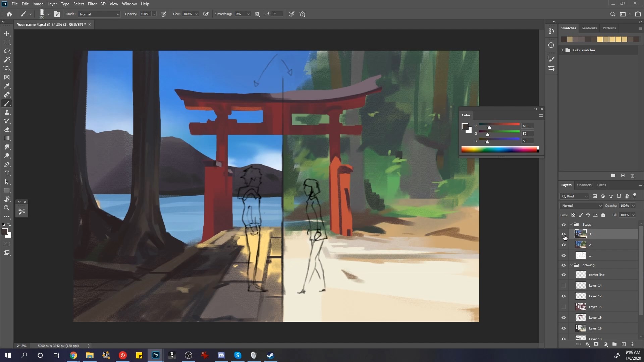
Task: Toggle visibility of the Steps group
Action: [563, 225]
